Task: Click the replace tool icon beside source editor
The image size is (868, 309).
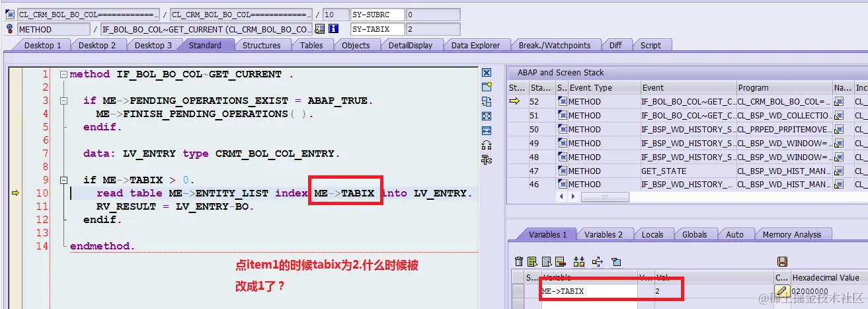Action: pyautogui.click(x=487, y=101)
